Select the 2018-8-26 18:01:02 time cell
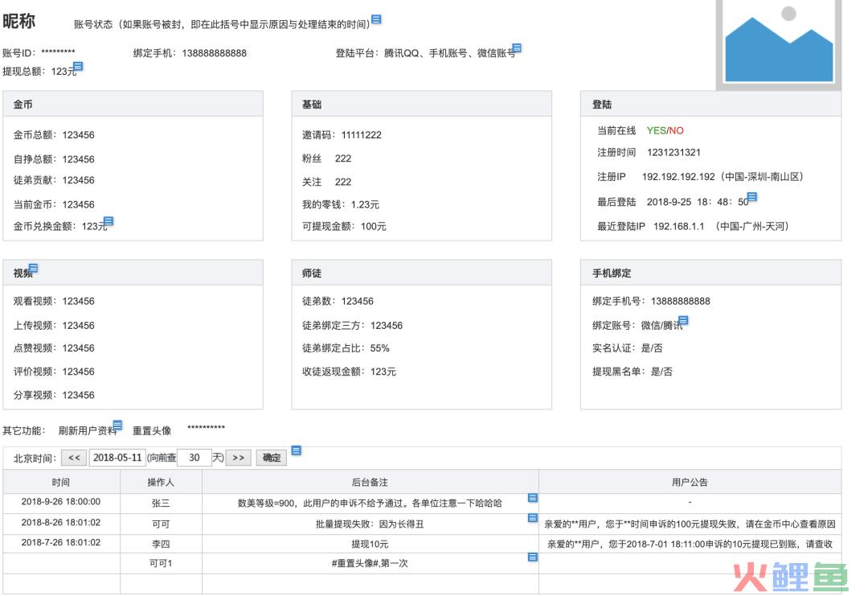The width and height of the screenshot is (868, 596). 61,523
